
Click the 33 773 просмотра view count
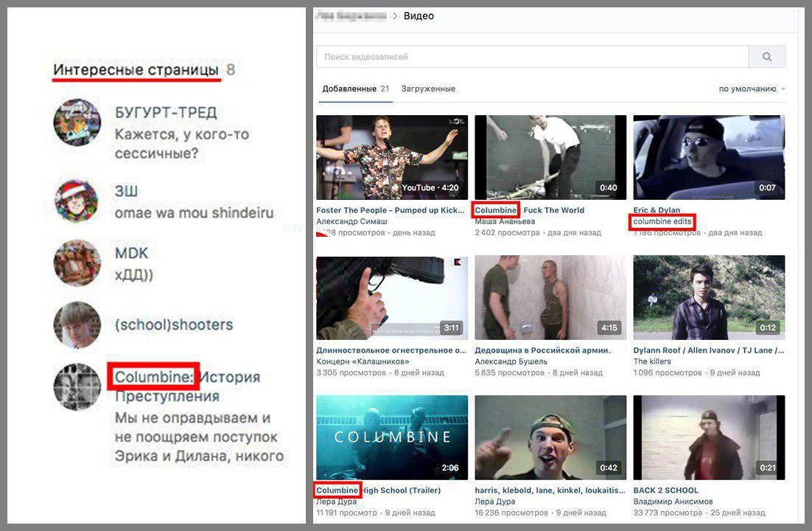click(668, 513)
